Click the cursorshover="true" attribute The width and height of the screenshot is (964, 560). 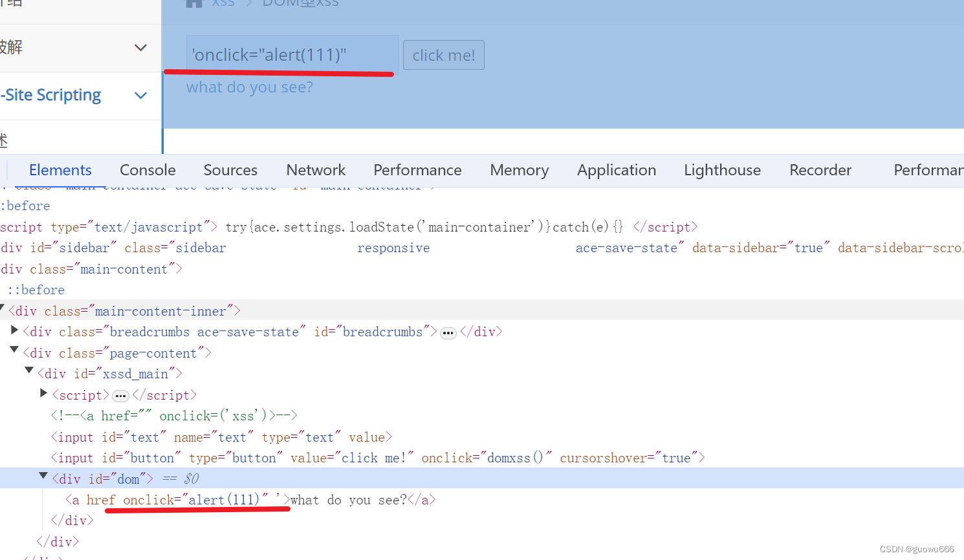[x=629, y=458]
